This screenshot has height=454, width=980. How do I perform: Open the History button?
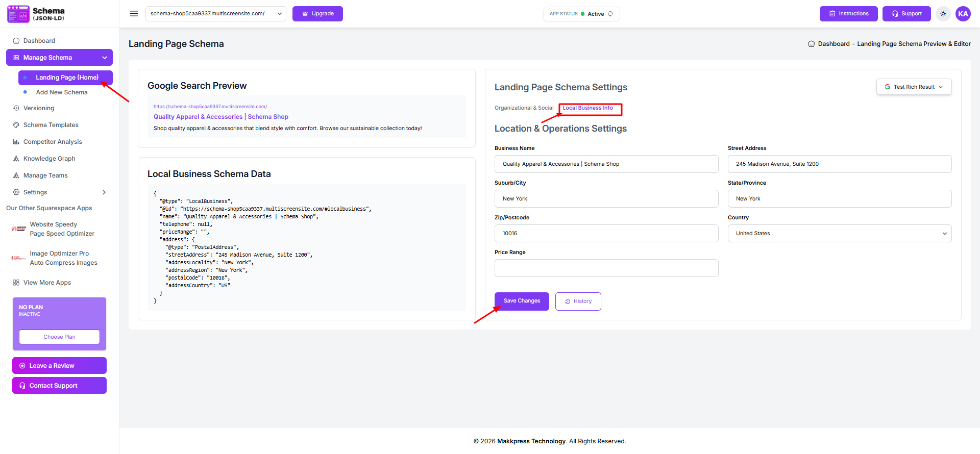pos(578,301)
